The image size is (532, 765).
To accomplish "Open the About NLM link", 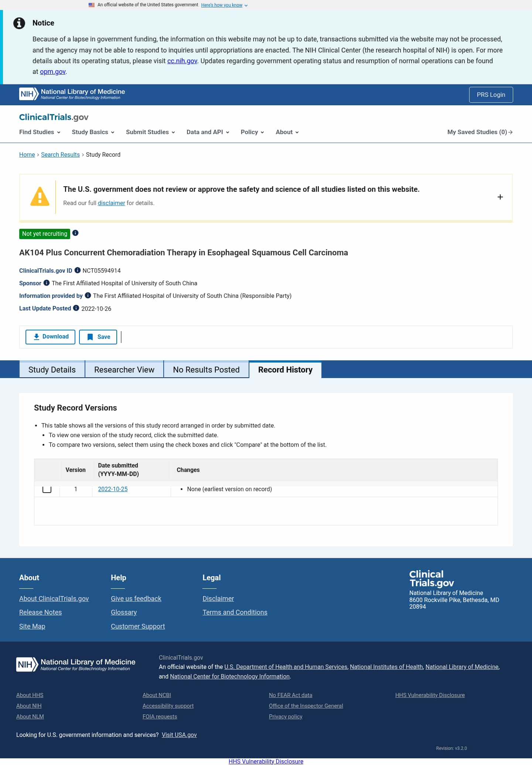I will coord(30,716).
